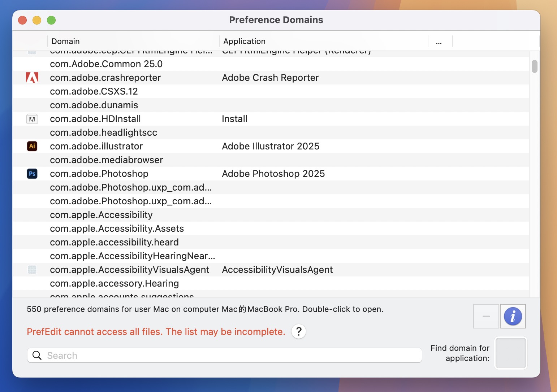Open help via the question mark button
The width and height of the screenshot is (557, 392).
tap(298, 331)
